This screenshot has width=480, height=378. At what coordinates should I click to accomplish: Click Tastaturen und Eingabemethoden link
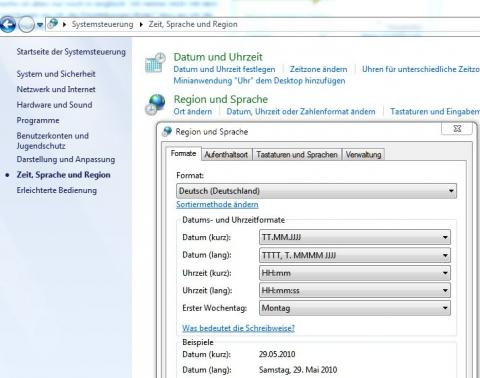(435, 111)
